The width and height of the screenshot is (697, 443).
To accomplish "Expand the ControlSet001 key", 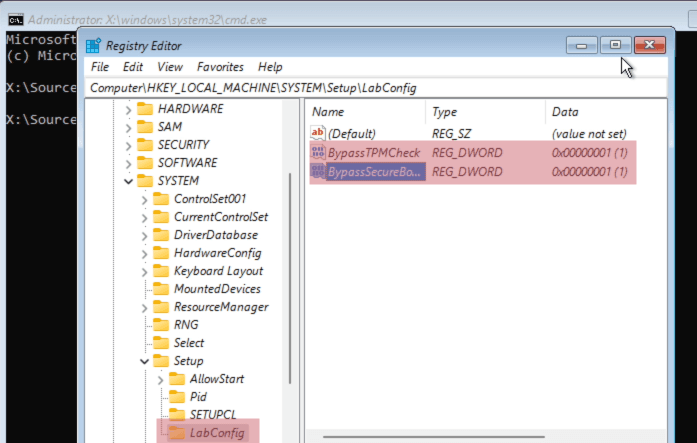I will tap(144, 200).
